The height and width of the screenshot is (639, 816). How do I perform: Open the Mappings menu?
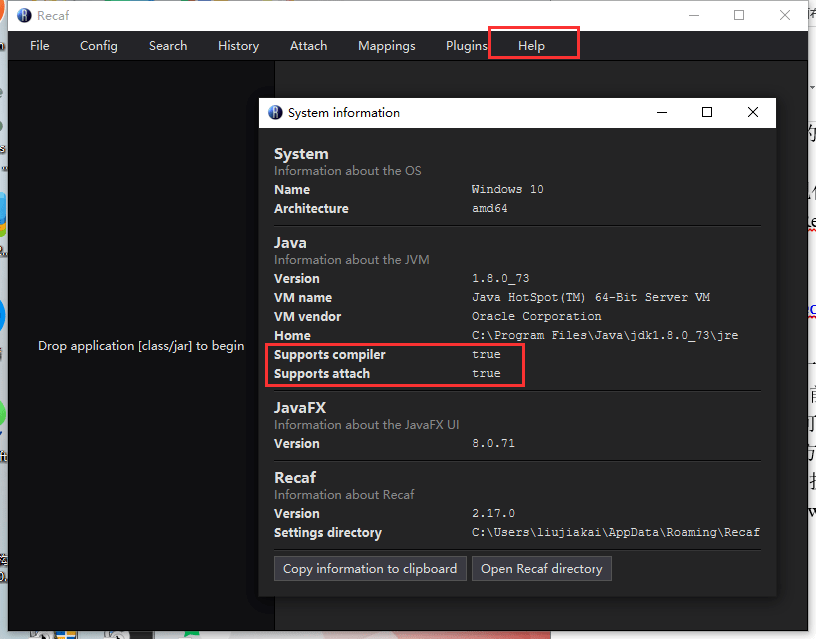(x=387, y=46)
